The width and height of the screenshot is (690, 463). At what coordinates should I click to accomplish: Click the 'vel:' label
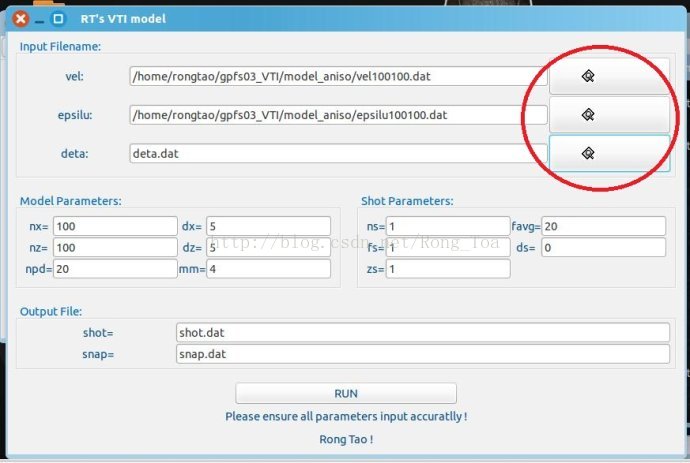click(x=74, y=76)
